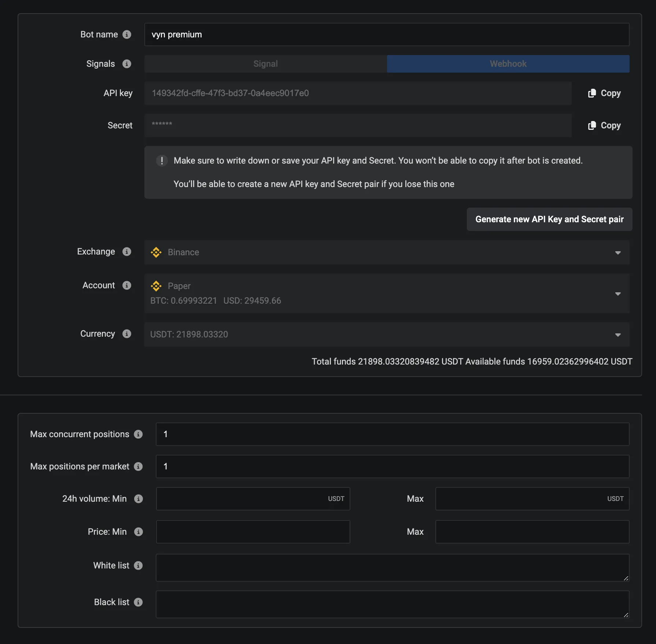Click the Max concurrent positions info icon
This screenshot has height=644, width=656.
pos(138,434)
